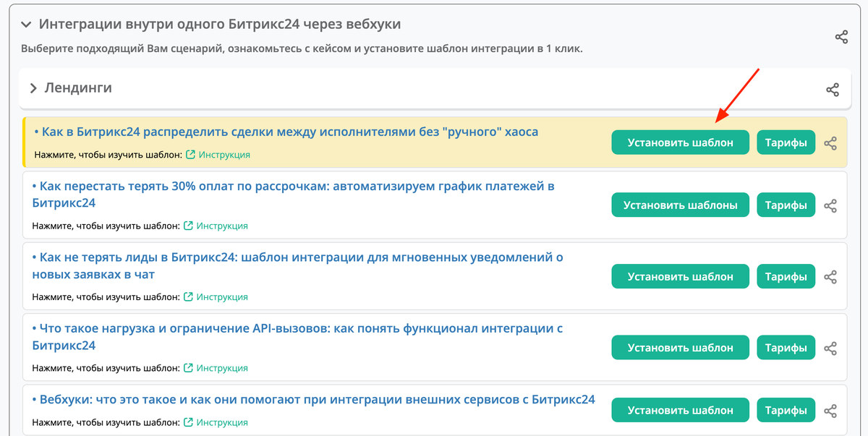Expand the Лендинги section
This screenshot has height=436, width=868.
[33, 88]
